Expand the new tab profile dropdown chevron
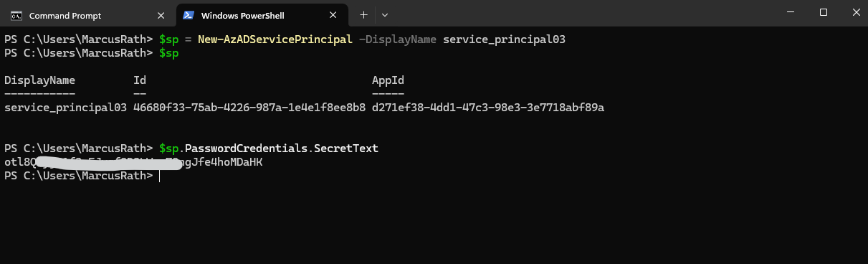Image resolution: width=868 pixels, height=264 pixels. (x=385, y=14)
